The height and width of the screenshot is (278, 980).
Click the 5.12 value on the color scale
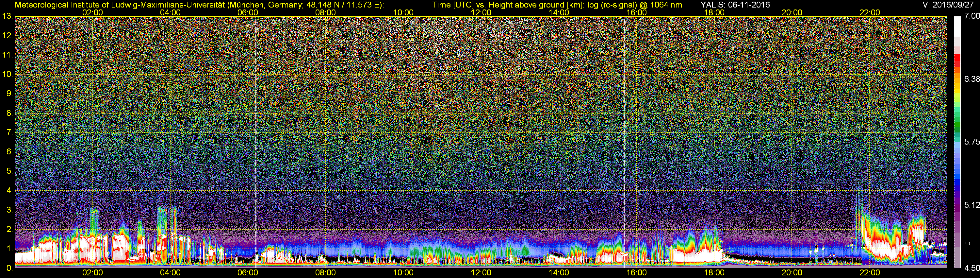click(972, 205)
